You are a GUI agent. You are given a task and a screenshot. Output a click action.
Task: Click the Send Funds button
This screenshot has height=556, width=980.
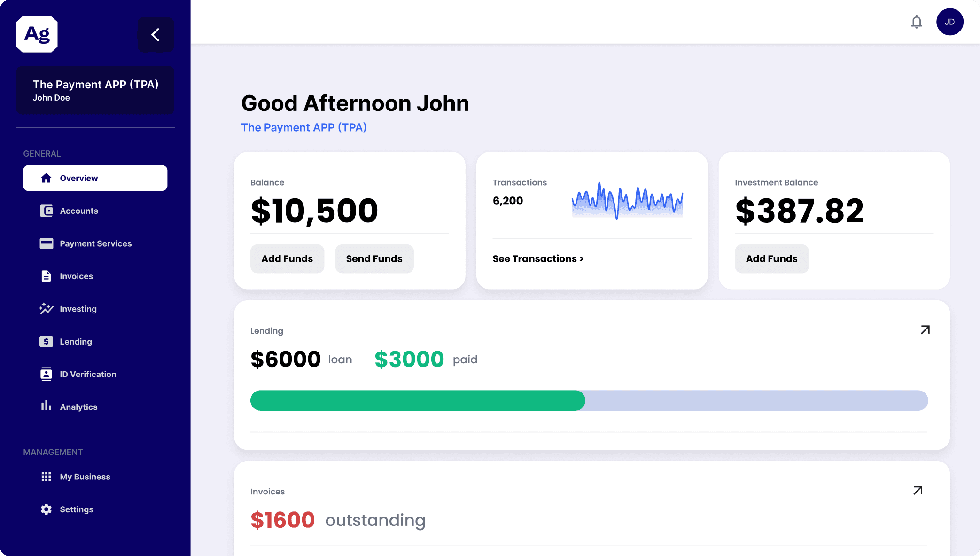(374, 258)
